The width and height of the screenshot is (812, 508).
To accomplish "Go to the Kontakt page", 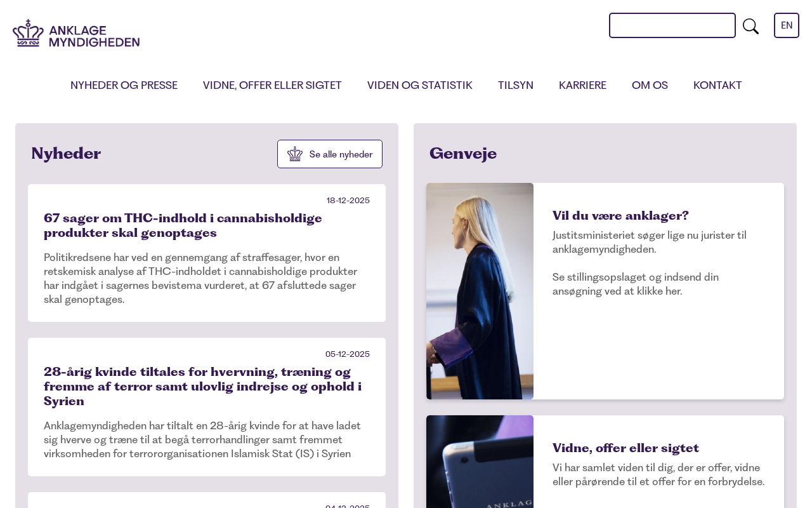I will click(717, 85).
